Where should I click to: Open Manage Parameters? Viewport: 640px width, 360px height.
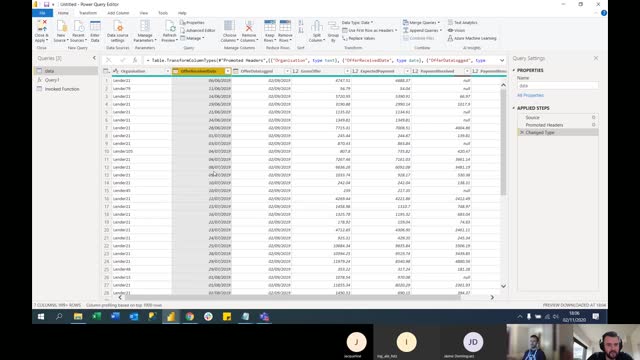(144, 31)
